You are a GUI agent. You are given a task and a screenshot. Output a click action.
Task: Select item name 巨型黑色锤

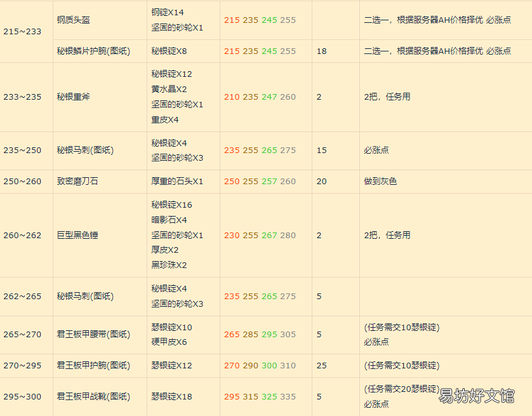pyautogui.click(x=77, y=236)
